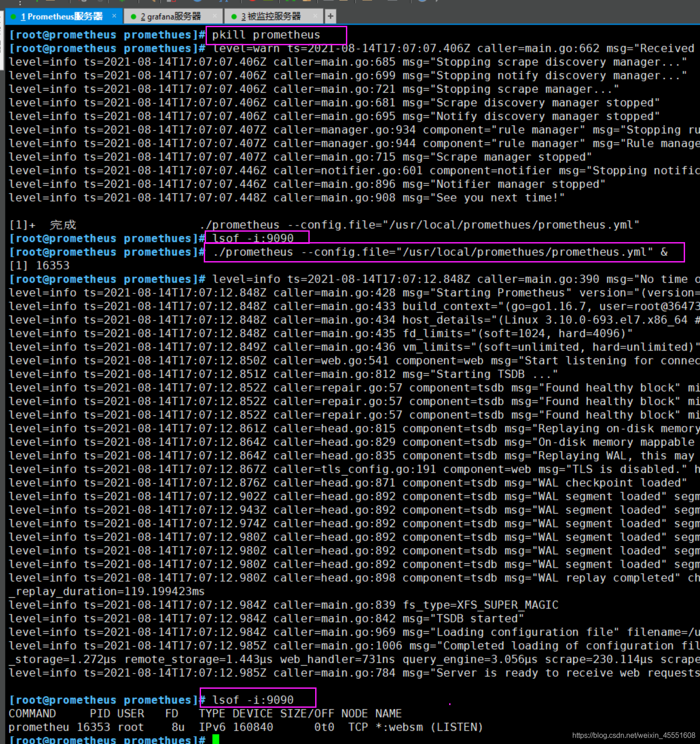The image size is (700, 744).
Task: Close the Prometheus服务器 tab
Action: 114,16
